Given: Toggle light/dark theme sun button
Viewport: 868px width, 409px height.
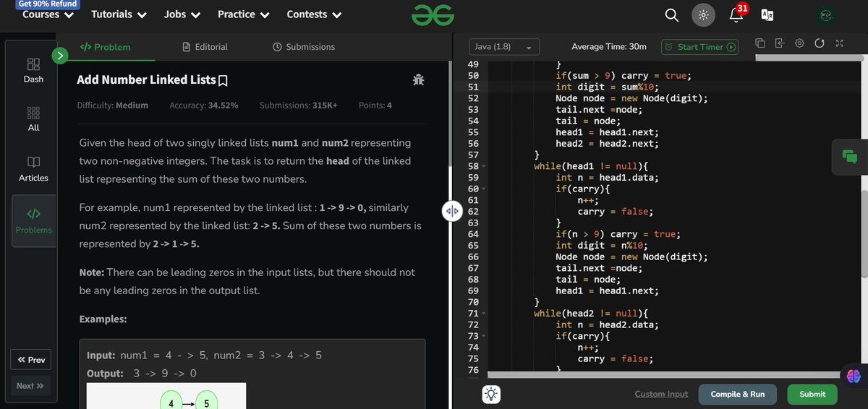Looking at the screenshot, I should coord(703,15).
